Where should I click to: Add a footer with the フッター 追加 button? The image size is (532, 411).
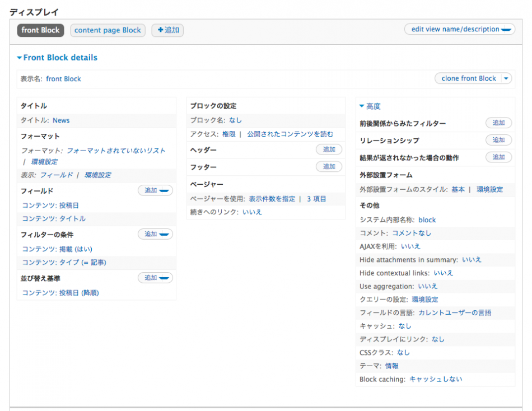point(329,166)
